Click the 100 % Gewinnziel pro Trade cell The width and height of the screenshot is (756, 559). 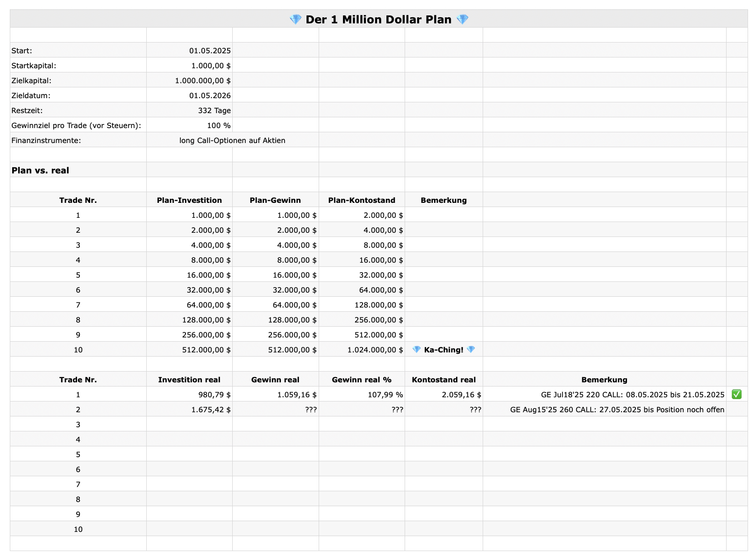coord(219,125)
